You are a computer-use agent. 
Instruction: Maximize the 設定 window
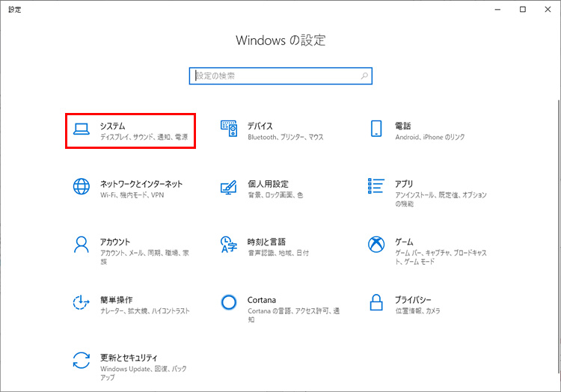point(523,9)
